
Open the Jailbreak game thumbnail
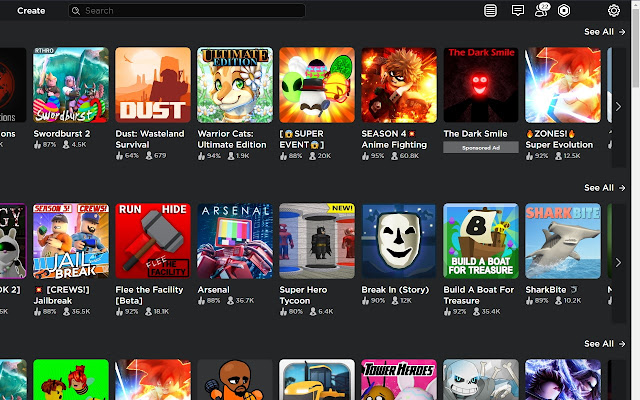pos(71,241)
